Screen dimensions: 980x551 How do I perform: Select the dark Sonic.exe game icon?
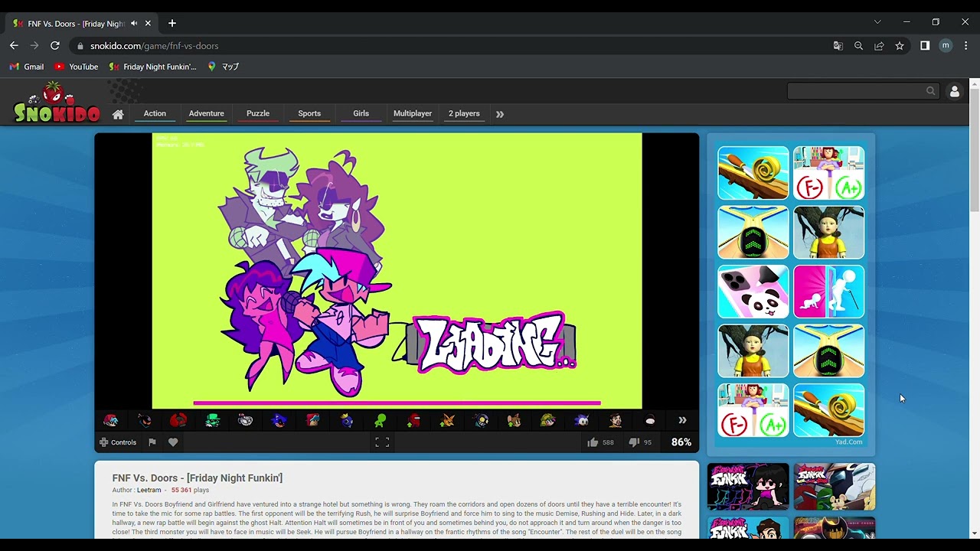(279, 420)
